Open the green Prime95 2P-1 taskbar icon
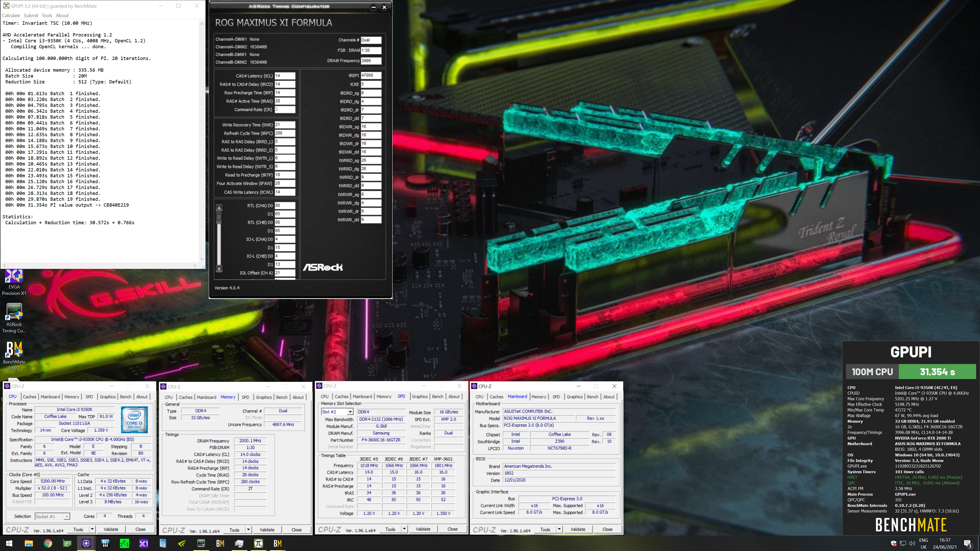 point(124,543)
